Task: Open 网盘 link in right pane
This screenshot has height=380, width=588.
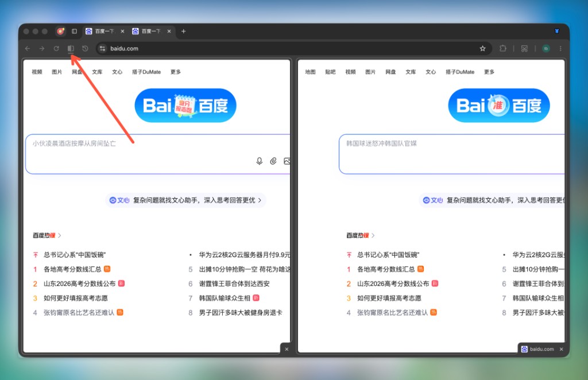Action: point(390,72)
